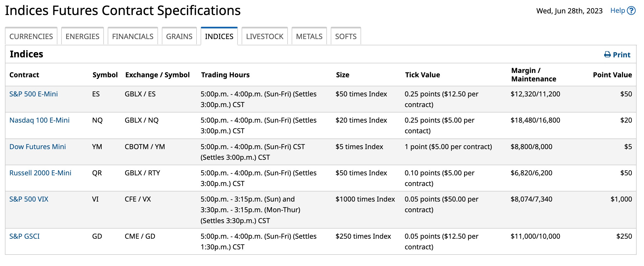Click the CBOTM / YM exchange cell
Image resolution: width=644 pixels, height=266 pixels.
tap(145, 147)
